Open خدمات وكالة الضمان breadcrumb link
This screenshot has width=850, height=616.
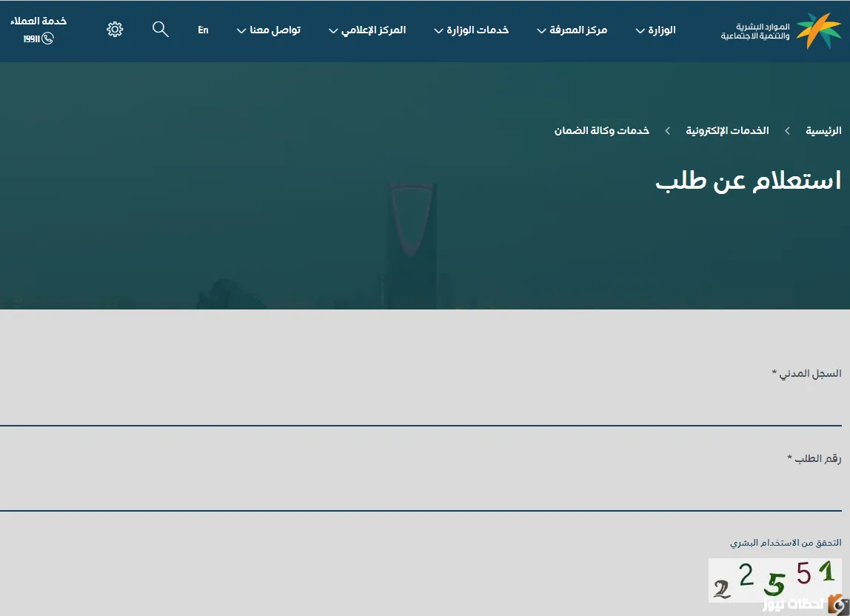(x=601, y=131)
